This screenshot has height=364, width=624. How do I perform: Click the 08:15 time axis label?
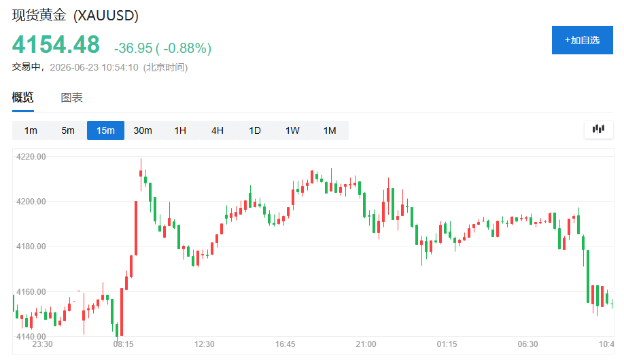tap(123, 344)
